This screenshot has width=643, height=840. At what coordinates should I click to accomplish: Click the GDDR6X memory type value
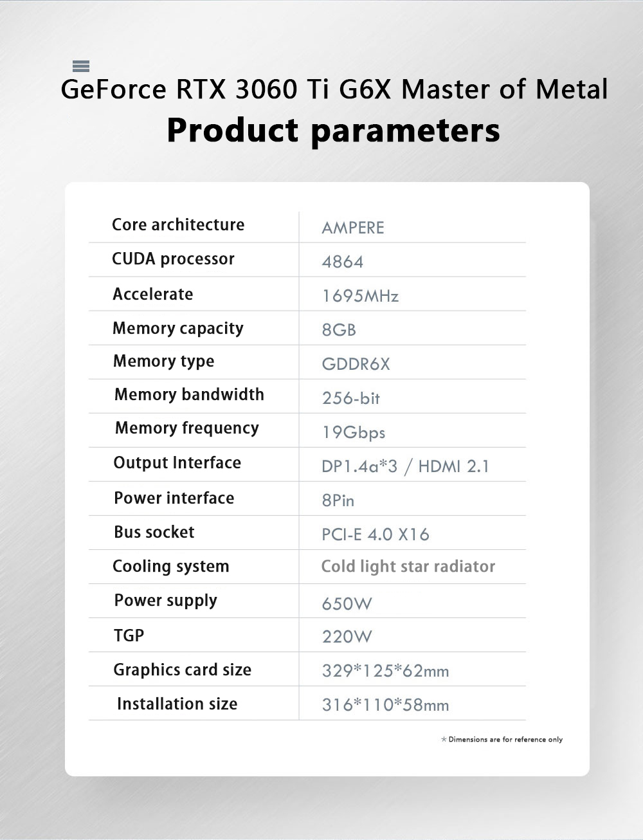click(356, 364)
